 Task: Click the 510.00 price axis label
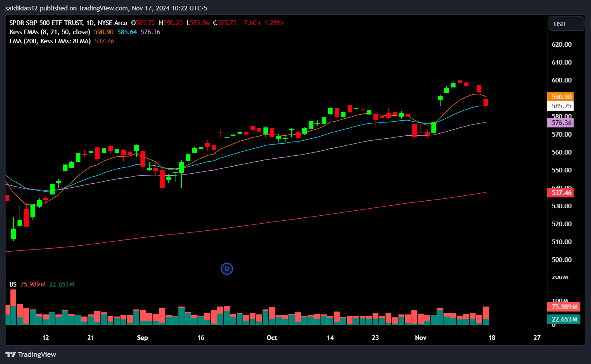tap(561, 242)
